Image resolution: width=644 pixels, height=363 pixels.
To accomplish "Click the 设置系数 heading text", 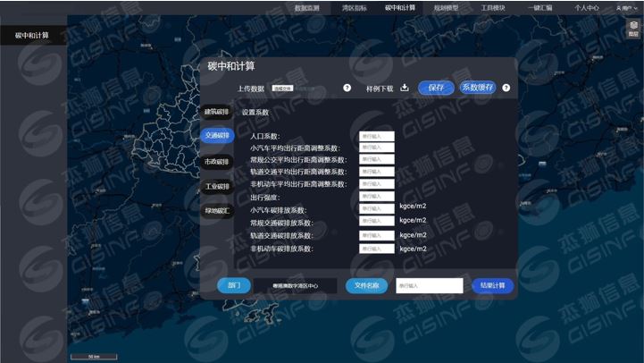I will tap(255, 113).
